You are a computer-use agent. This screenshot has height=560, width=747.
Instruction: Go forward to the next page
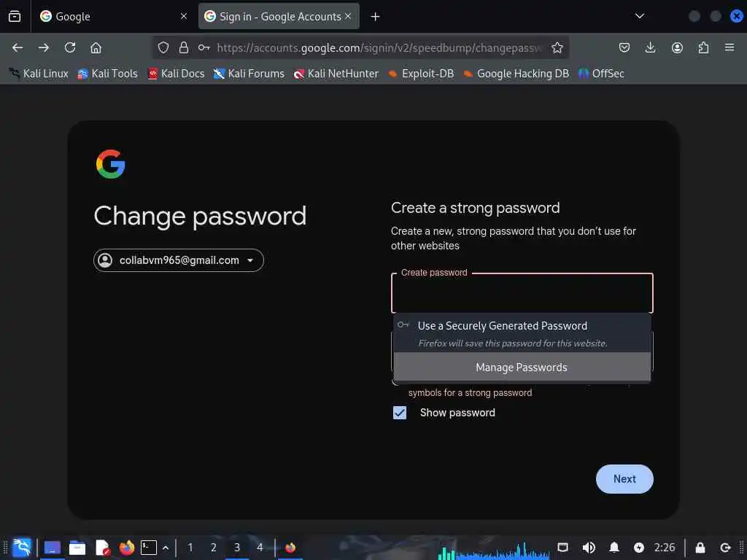[x=43, y=47]
